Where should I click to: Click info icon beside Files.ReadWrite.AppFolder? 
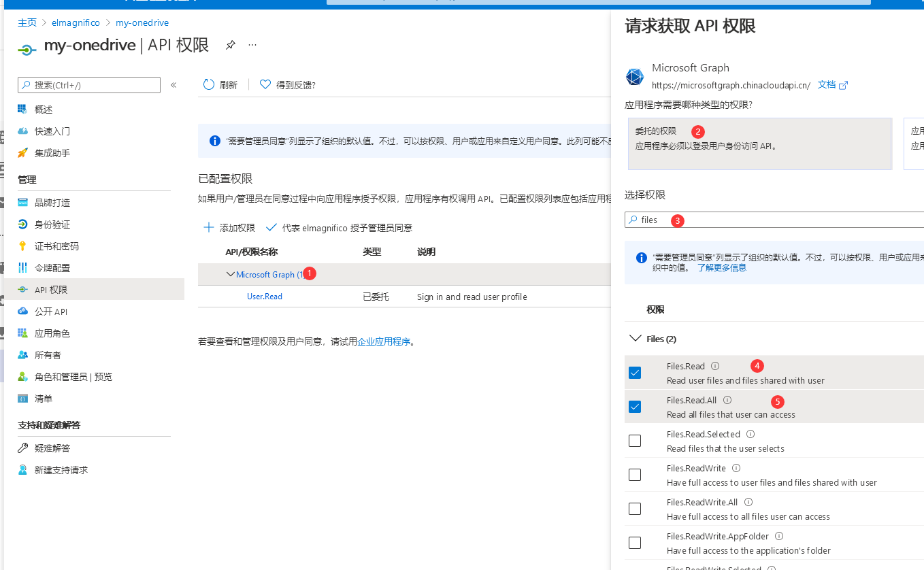pos(779,536)
